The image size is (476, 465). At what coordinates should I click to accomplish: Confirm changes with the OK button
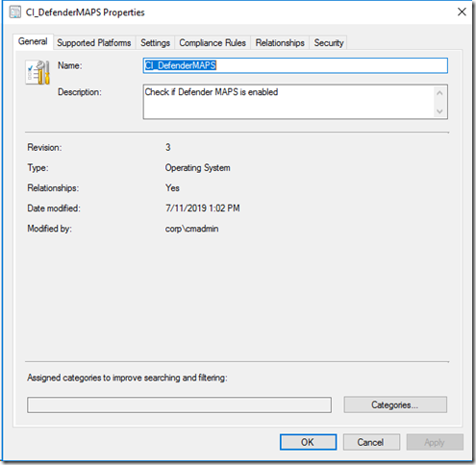308,442
